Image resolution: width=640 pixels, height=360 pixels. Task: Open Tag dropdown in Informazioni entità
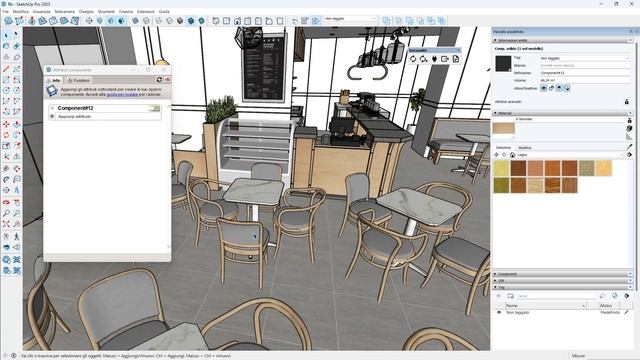pos(584,58)
